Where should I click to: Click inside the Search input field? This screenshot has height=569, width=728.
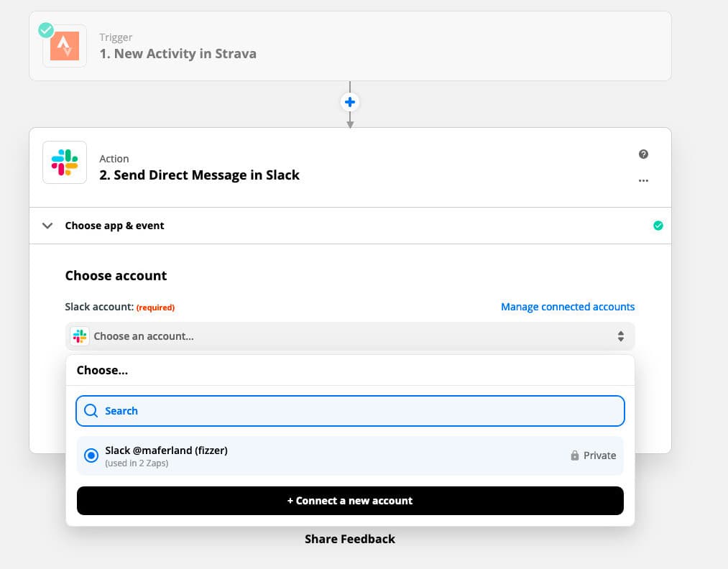(x=287, y=410)
